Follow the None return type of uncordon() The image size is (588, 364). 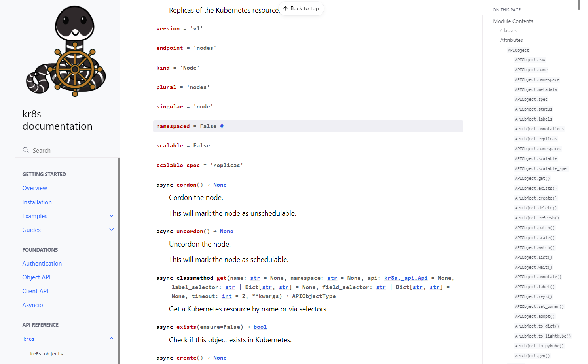(x=227, y=231)
